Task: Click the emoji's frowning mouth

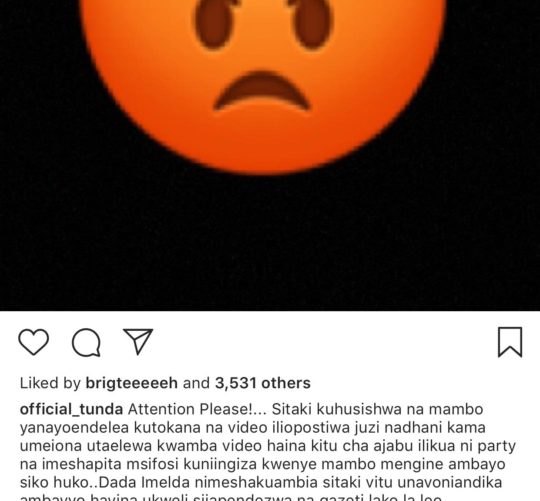Action: click(x=263, y=91)
